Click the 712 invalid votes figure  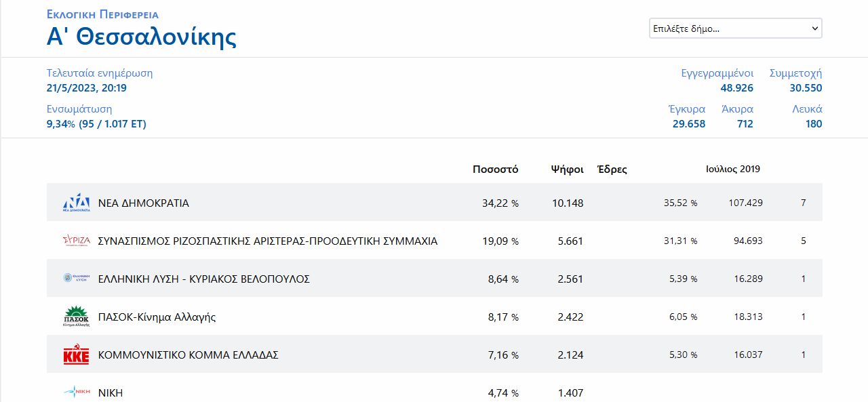pyautogui.click(x=745, y=124)
